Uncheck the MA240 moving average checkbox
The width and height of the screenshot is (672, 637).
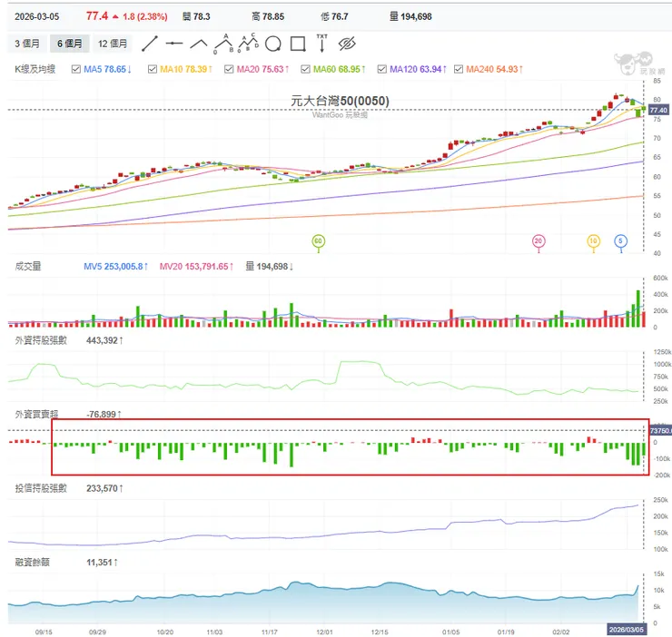(459, 69)
